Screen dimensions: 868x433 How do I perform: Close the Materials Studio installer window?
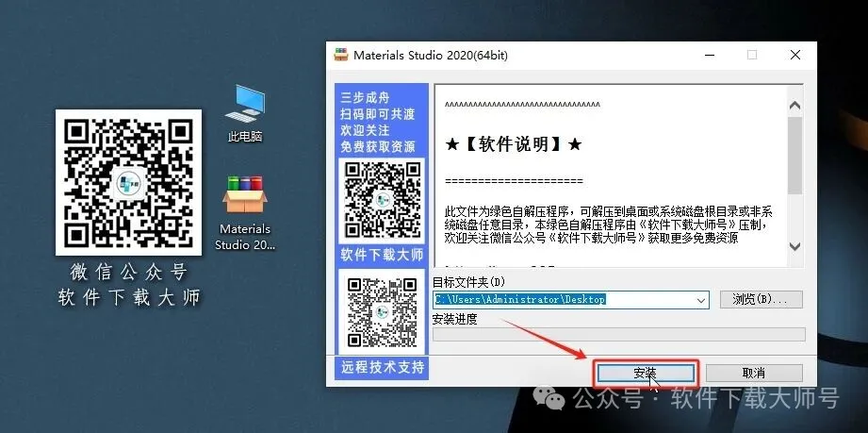[794, 55]
